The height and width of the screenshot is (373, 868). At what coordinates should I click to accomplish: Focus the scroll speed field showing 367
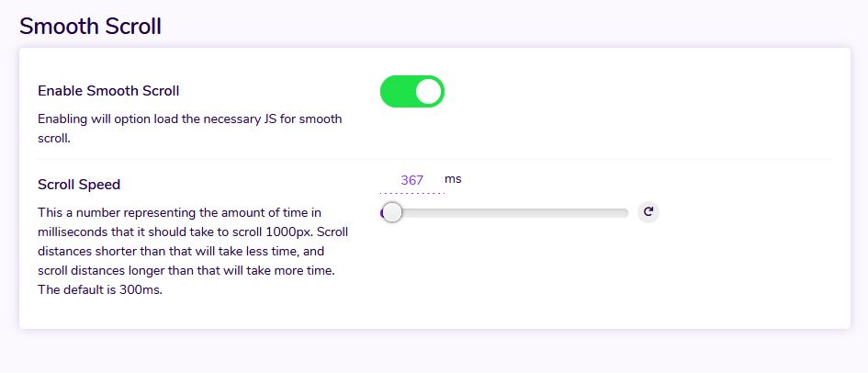(x=411, y=180)
